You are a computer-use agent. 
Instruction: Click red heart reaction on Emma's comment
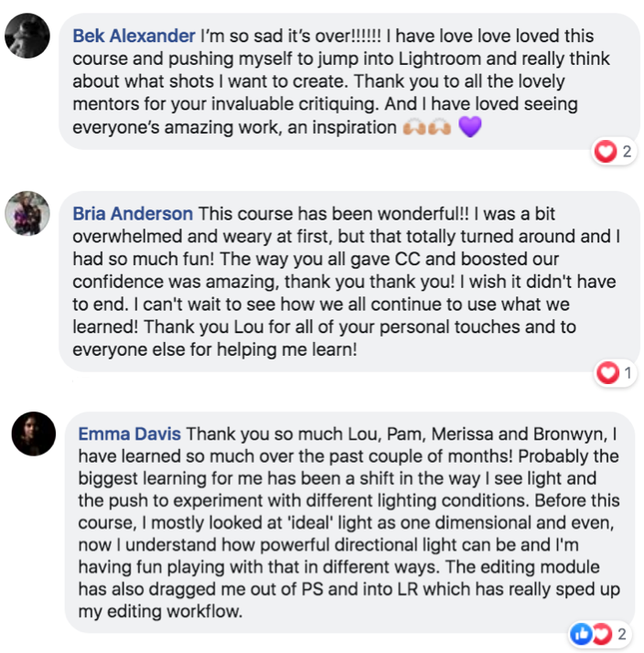pyautogui.click(x=601, y=633)
